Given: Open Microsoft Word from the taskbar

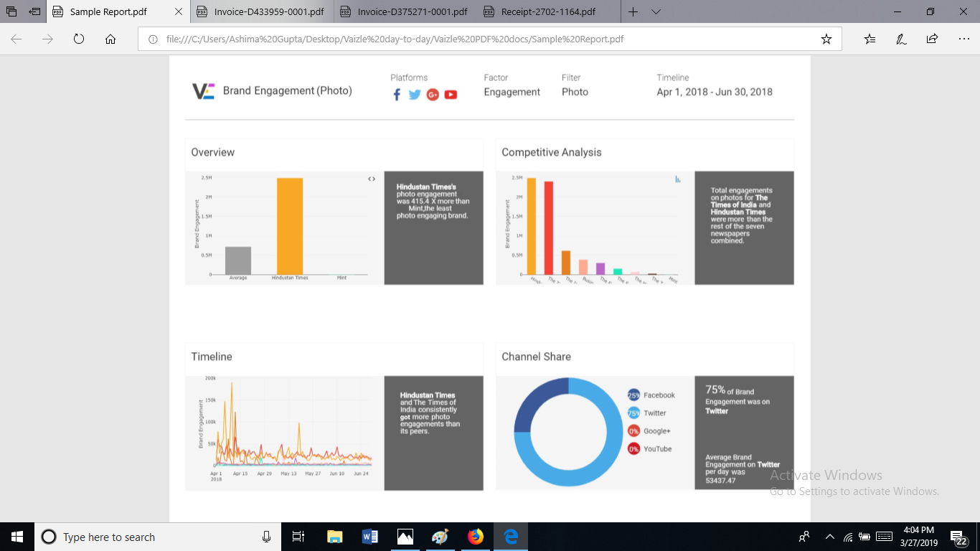Looking at the screenshot, I should point(369,537).
